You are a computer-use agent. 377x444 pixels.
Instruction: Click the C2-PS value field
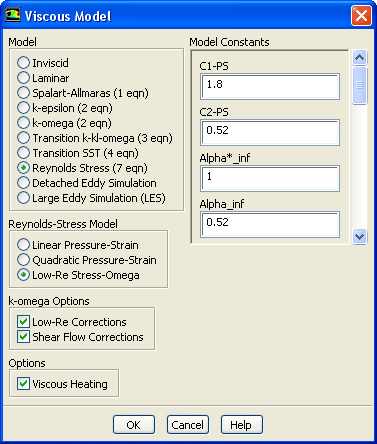[x=270, y=132]
